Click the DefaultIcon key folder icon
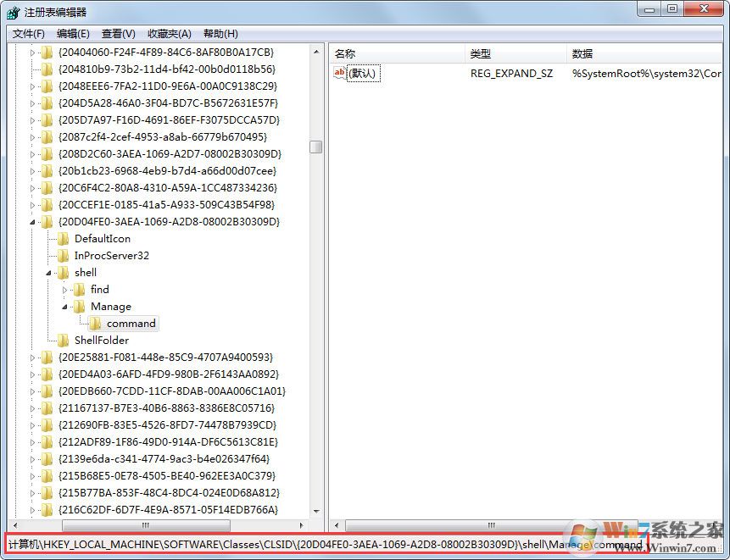The image size is (730, 560). pyautogui.click(x=62, y=238)
